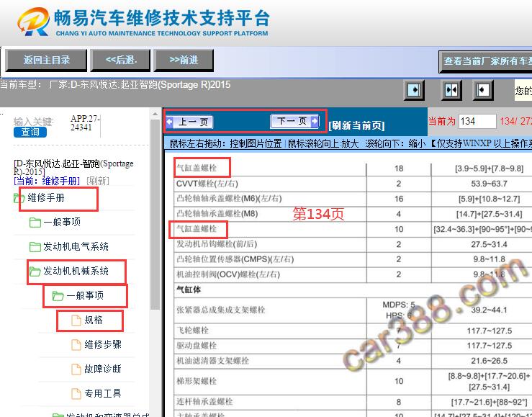
Task: Select the 故障诊断 tree item
Action: point(103,369)
